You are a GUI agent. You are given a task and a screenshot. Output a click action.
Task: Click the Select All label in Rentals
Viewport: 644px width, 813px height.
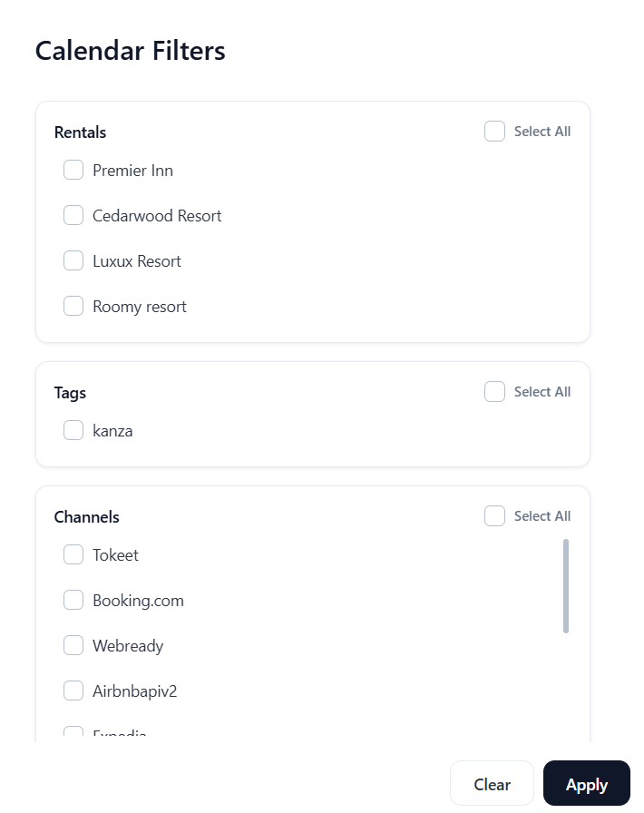542,132
